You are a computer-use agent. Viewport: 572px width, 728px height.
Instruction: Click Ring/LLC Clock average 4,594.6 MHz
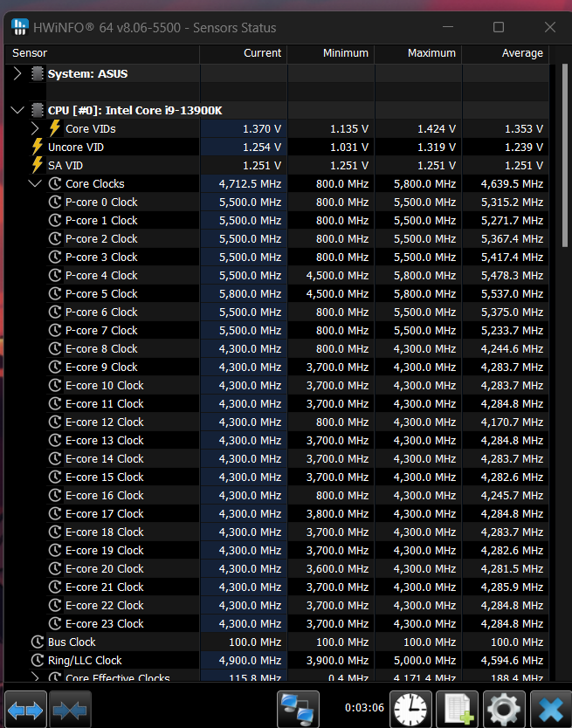512,661
